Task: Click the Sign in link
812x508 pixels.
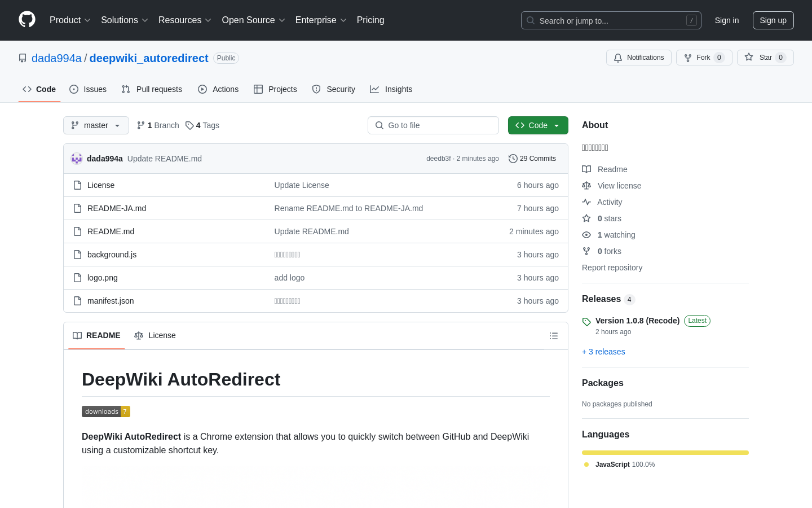Action: (x=727, y=20)
